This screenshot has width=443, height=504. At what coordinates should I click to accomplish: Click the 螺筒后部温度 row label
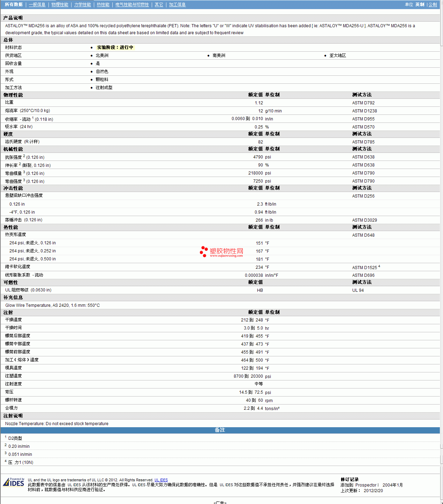(x=17, y=336)
